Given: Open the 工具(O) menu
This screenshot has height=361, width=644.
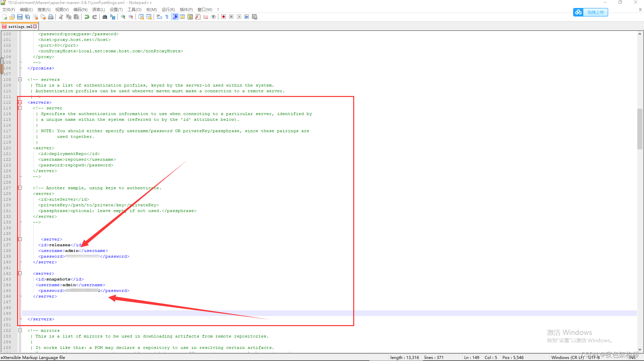Looking at the screenshot, I should pyautogui.click(x=135, y=10).
